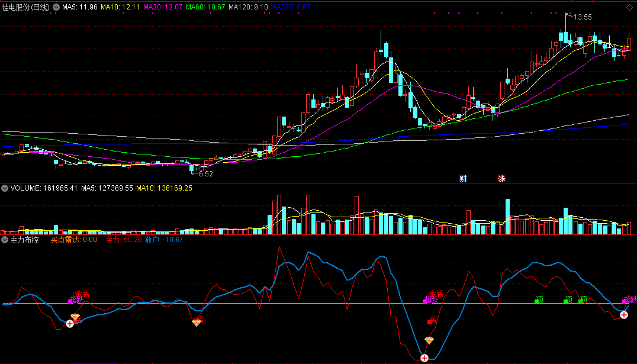Click the diamond signal under the red 底 square marker
Image resolution: width=637 pixels, height=364 pixels.
[x=429, y=340]
